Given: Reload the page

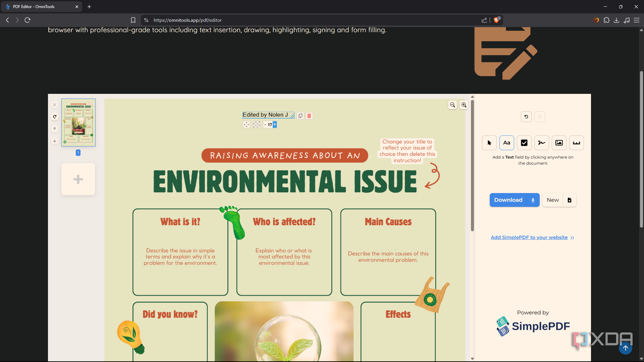Looking at the screenshot, I should pos(28,20).
